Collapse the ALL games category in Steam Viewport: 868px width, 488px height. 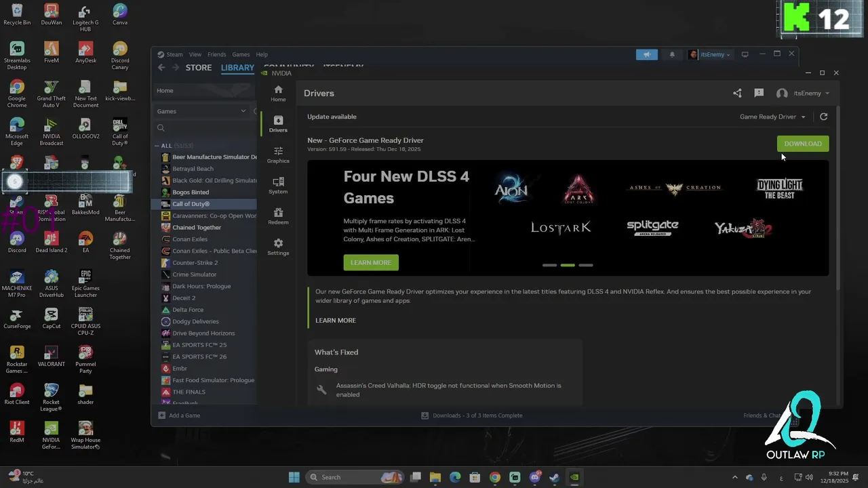pos(157,146)
